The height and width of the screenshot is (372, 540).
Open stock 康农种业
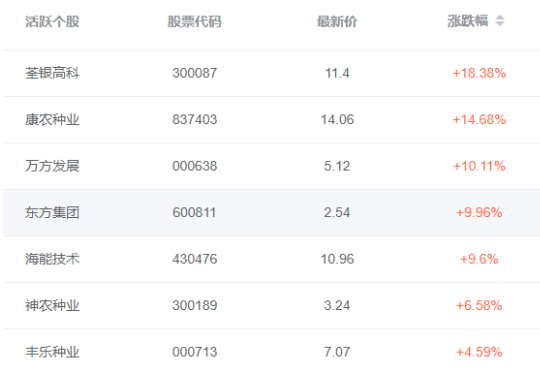click(x=52, y=120)
